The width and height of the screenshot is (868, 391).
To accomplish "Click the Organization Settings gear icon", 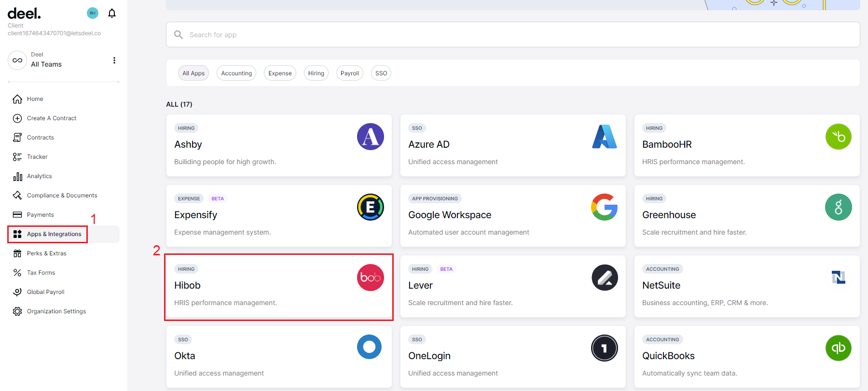I will pos(17,311).
